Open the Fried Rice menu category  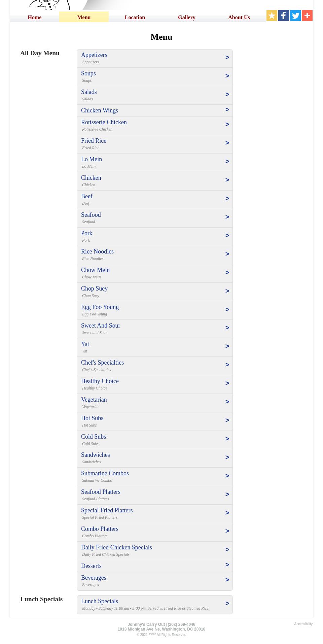94,141
